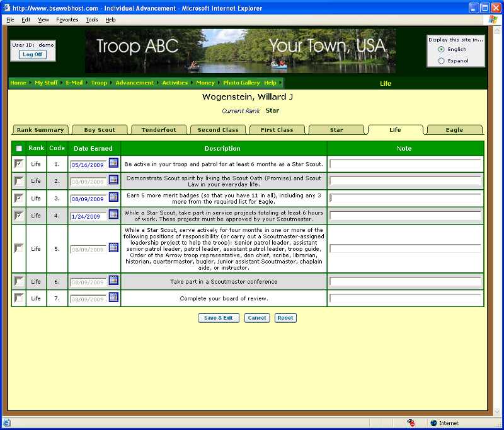Check the checkbox for Life requirement 6
This screenshot has height=430, width=504.
19,281
